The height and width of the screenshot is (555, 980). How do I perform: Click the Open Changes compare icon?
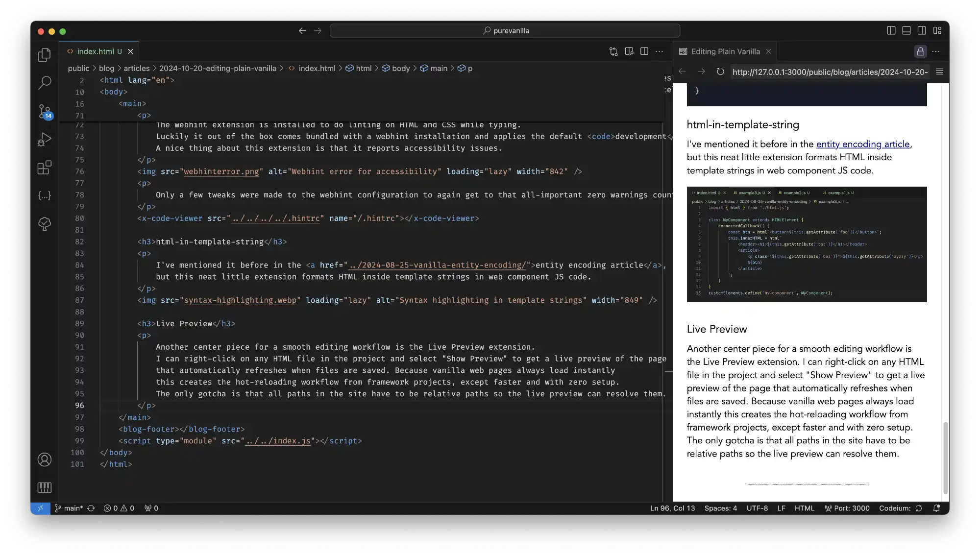[x=613, y=51]
